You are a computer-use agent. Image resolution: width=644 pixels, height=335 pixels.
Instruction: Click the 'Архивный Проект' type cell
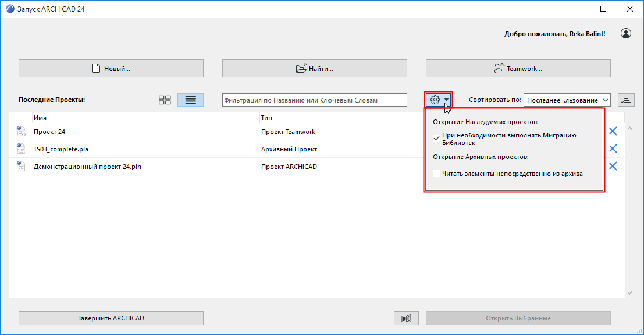[x=289, y=149]
